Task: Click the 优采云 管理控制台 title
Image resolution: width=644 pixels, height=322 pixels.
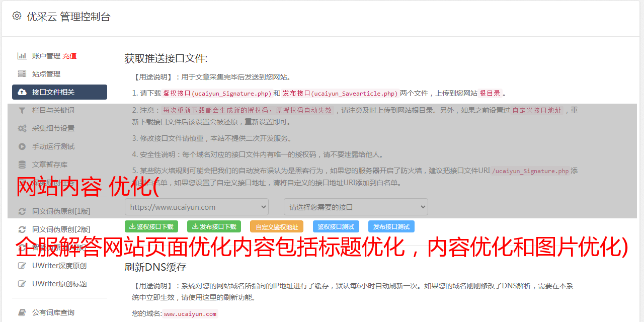Action: click(x=68, y=17)
